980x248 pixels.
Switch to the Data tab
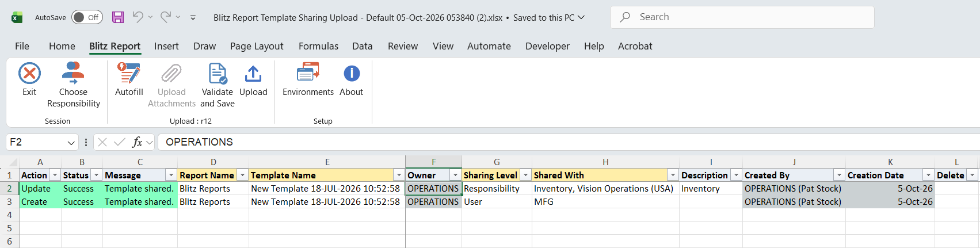click(x=363, y=46)
